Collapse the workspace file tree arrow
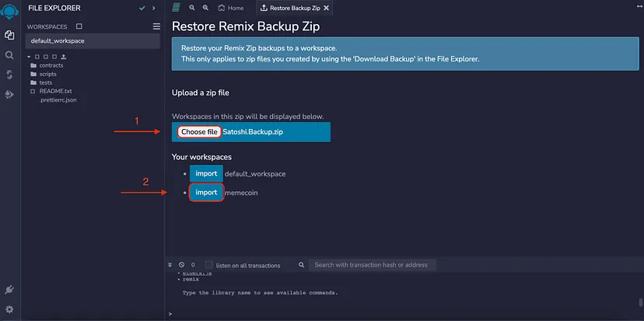Screen dimensions: 644x321 click(29, 57)
